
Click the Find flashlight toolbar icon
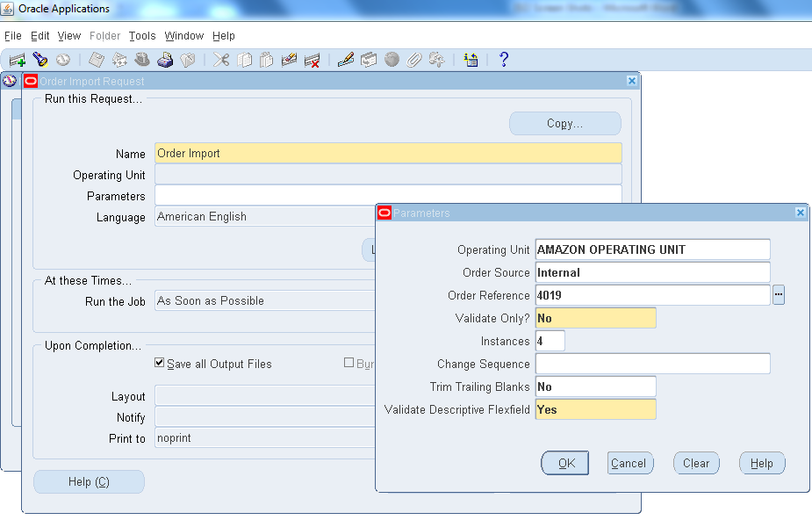point(40,60)
